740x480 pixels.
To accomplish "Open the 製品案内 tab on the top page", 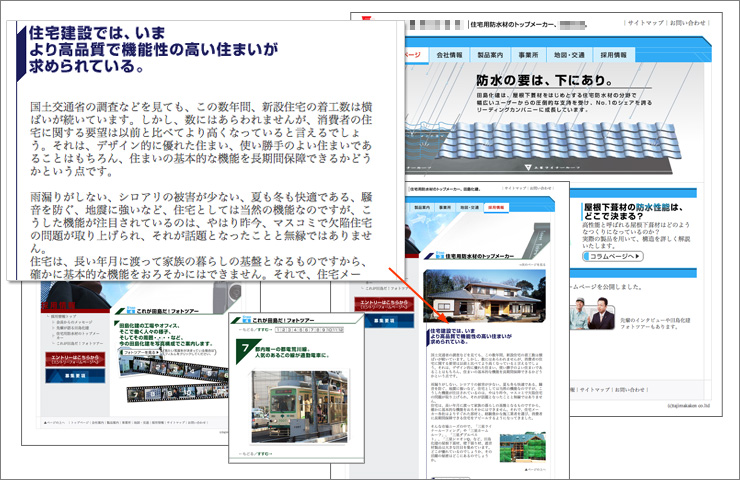I will click(x=490, y=55).
